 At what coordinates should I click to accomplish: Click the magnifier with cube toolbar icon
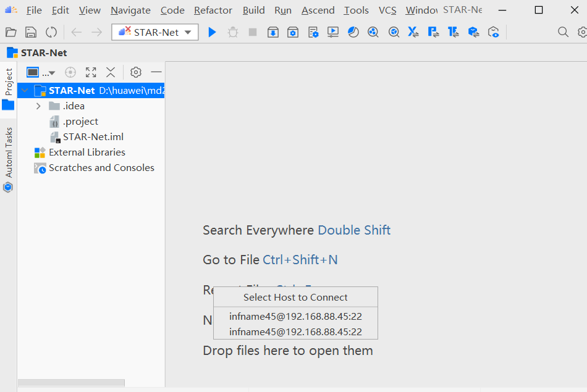pos(394,32)
